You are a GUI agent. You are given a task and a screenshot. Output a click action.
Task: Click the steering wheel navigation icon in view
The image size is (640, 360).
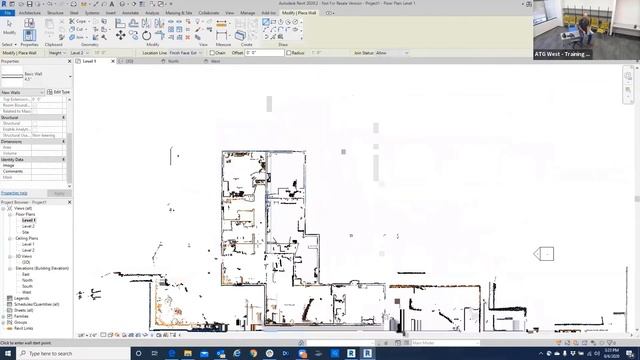628,76
